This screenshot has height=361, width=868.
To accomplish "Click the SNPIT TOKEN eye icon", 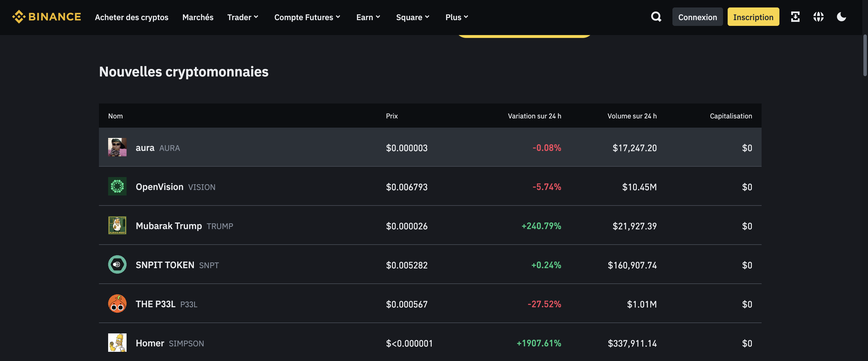I will (x=117, y=264).
